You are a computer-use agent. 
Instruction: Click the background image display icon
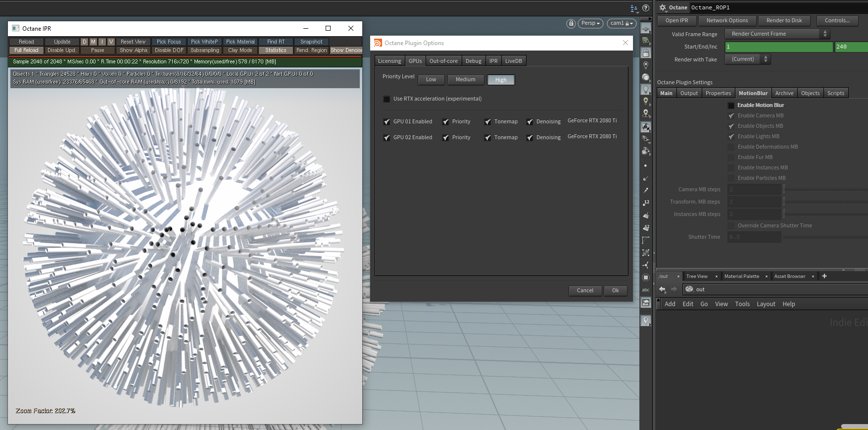646,303
